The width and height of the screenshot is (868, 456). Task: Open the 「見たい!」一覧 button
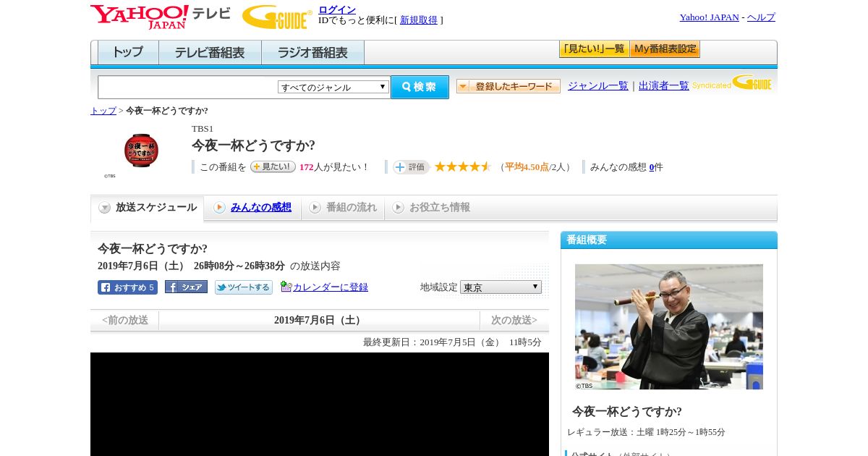pyautogui.click(x=595, y=49)
